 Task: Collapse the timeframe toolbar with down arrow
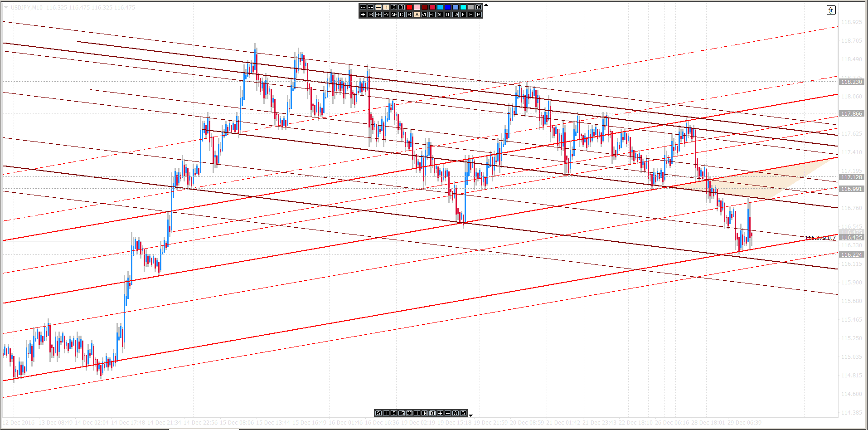[x=470, y=415]
